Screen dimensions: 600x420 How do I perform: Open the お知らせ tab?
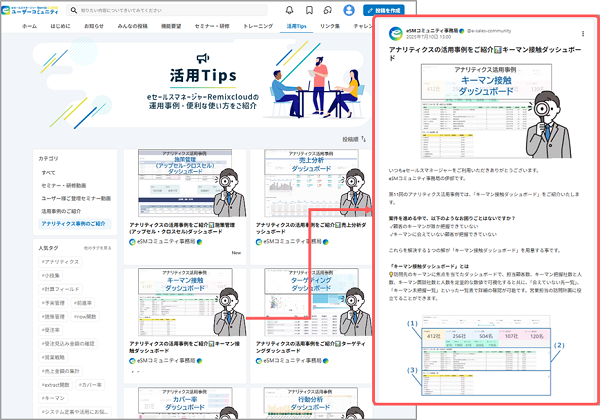94,26
